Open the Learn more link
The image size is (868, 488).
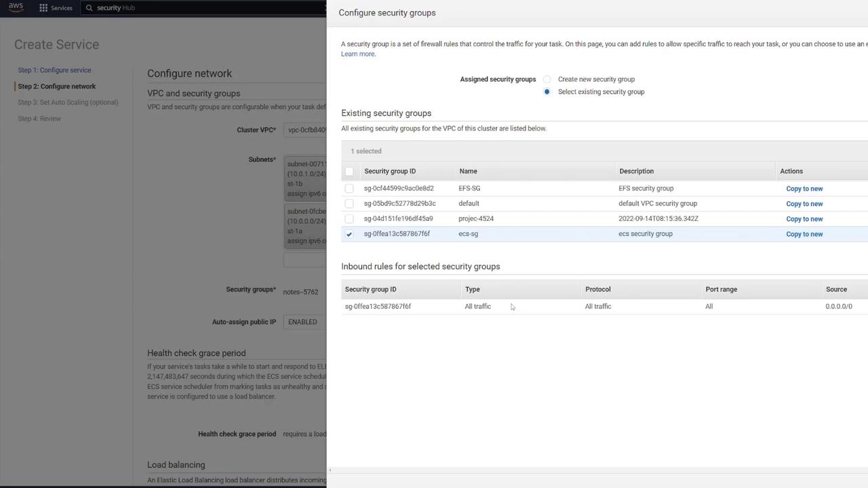tap(357, 54)
